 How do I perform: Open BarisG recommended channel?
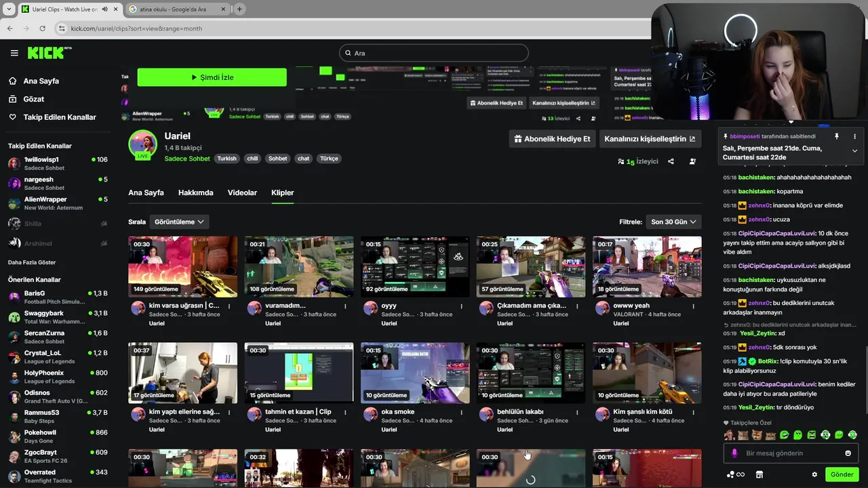[58, 297]
